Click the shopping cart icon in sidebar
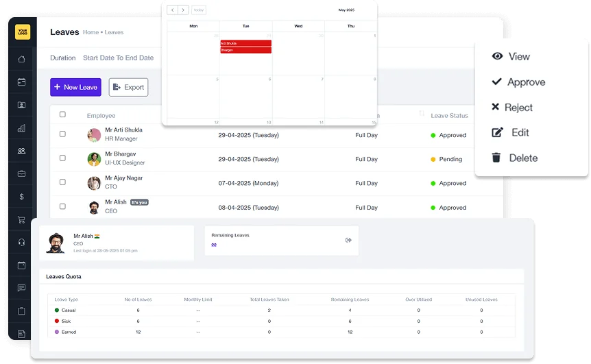Screen dimensions: 591x364 tap(21, 220)
